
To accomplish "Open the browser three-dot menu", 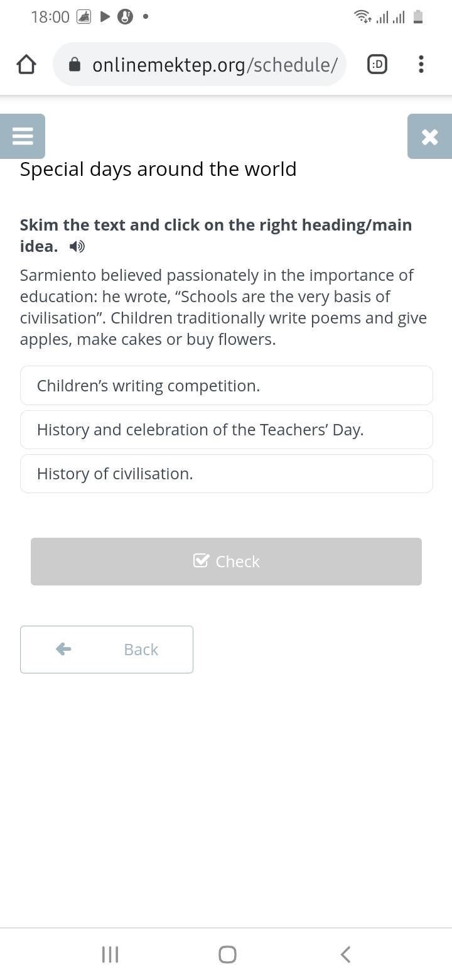I will click(421, 64).
